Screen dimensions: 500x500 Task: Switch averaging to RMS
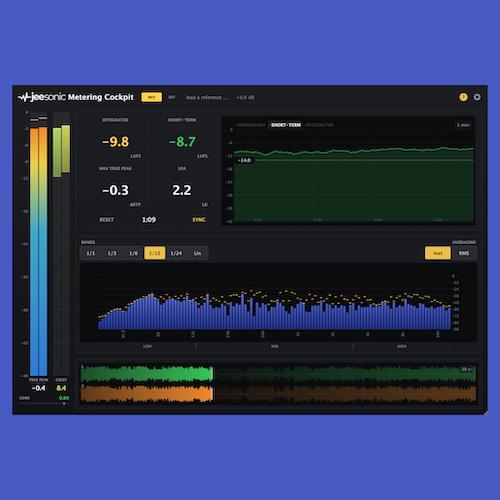(464, 253)
